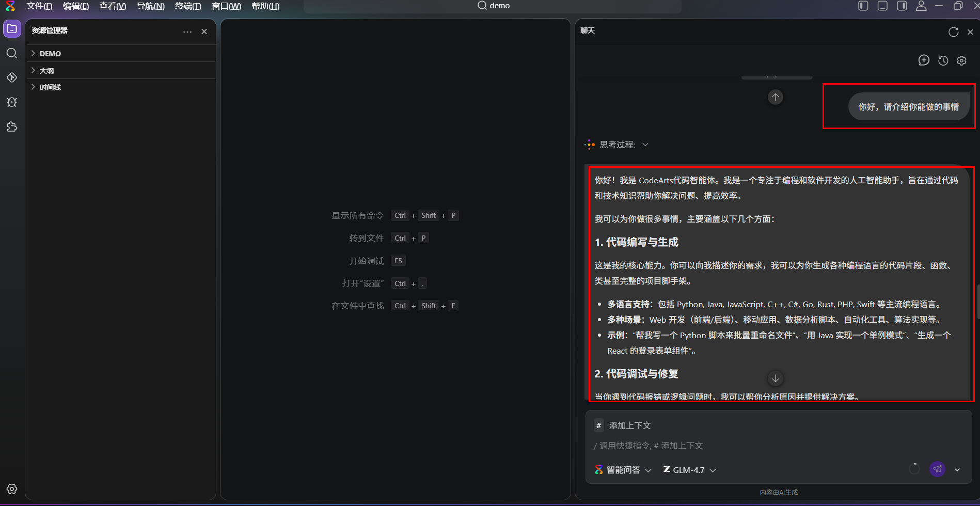The image size is (980, 506).
Task: Click the demo search box in title bar
Action: [493, 6]
